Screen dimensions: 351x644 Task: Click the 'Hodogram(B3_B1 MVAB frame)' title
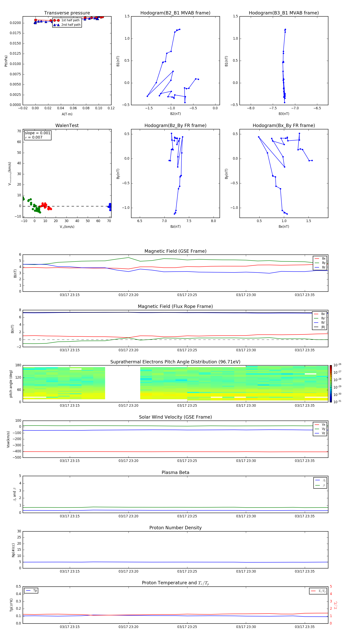coord(284,13)
